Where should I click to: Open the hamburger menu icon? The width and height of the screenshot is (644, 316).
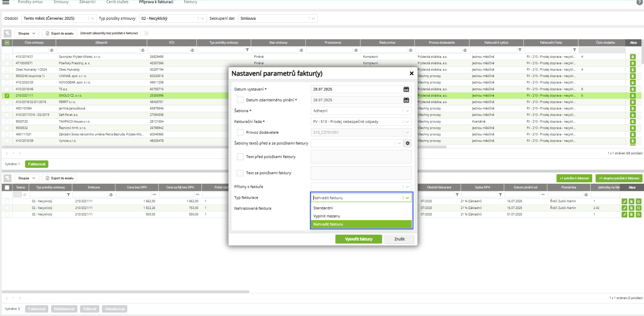pyautogui.click(x=6, y=2)
